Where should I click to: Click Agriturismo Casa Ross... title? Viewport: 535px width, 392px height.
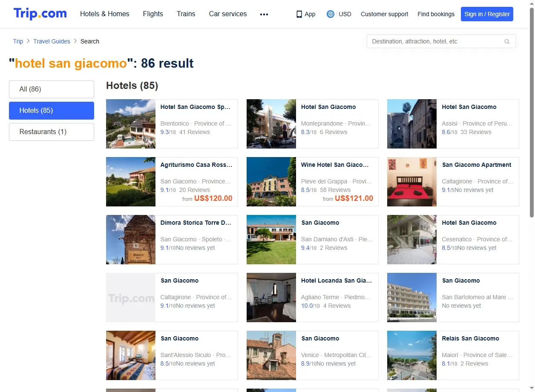196,165
